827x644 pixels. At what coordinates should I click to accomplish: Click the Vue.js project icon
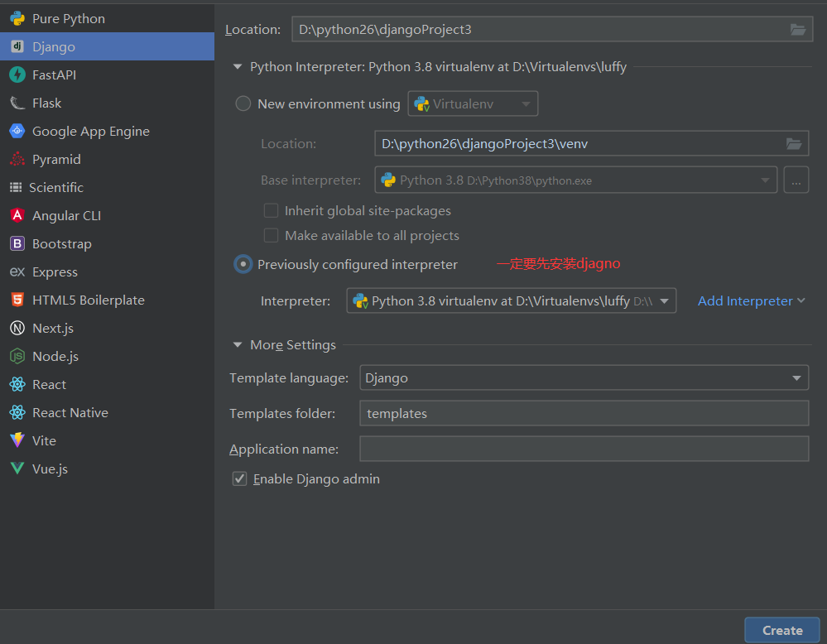pos(17,469)
